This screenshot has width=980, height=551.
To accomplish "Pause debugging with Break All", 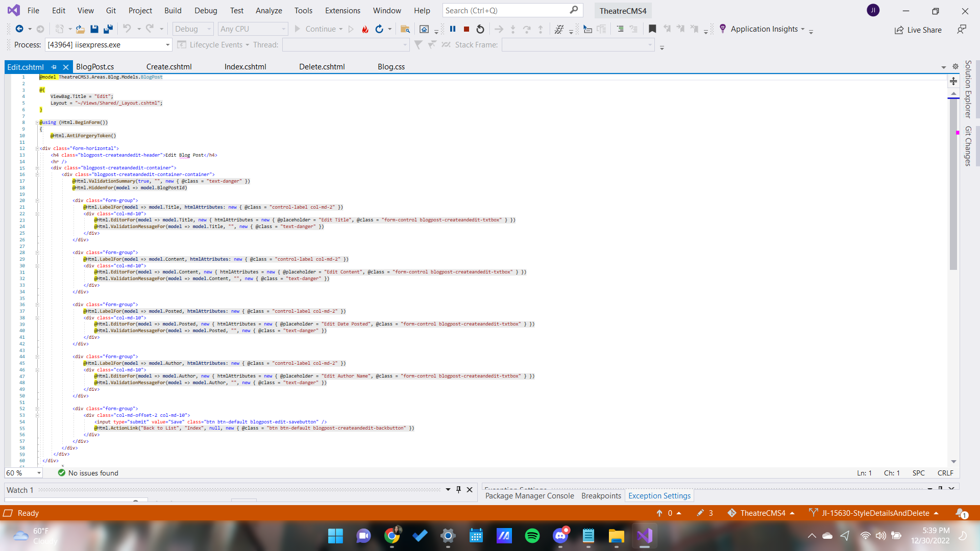I will [x=453, y=29].
